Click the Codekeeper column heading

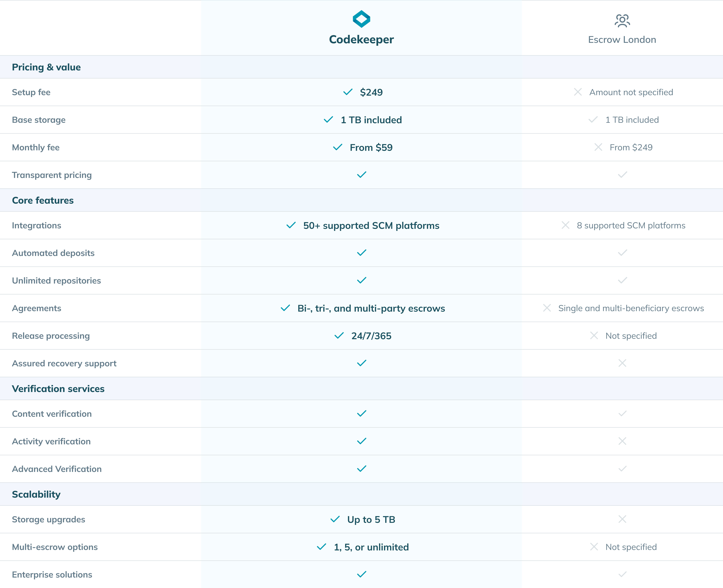(x=361, y=40)
